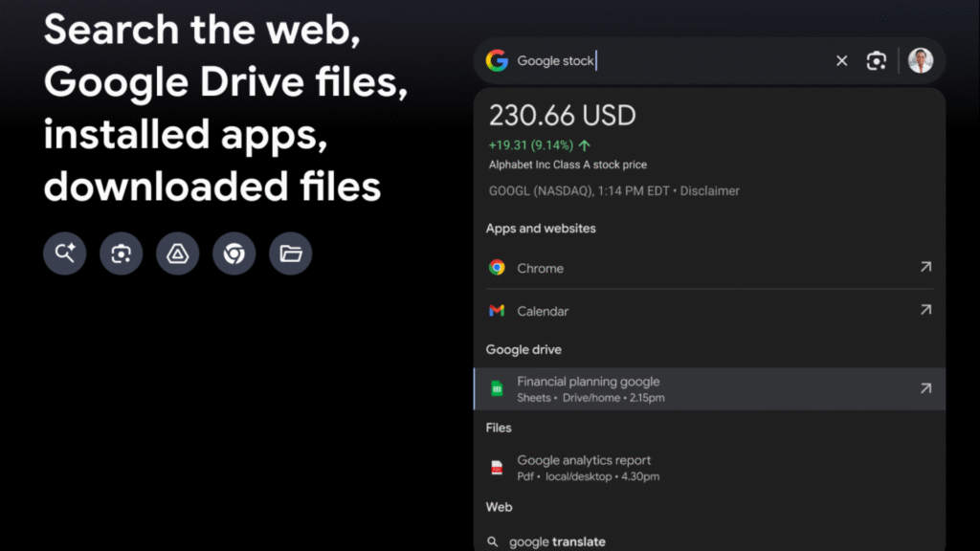Click the Chrome circle icon under the headline
The height and width of the screenshot is (551, 980).
pos(234,253)
